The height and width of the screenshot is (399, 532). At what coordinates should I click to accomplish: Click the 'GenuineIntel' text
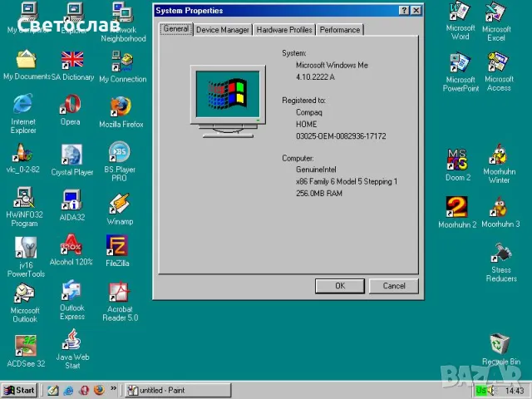point(316,170)
